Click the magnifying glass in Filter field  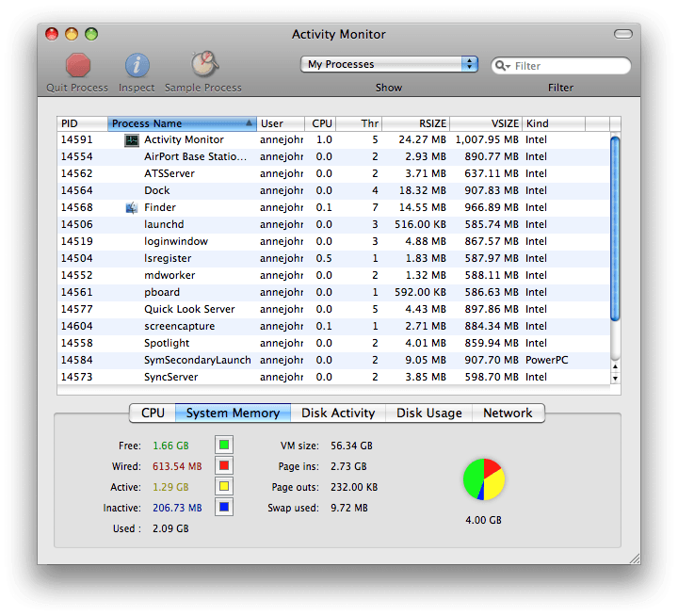tap(504, 66)
